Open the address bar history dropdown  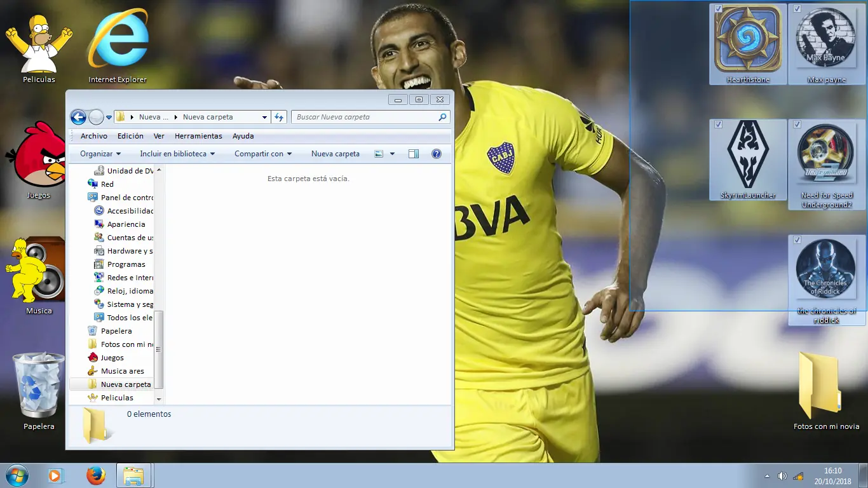[264, 117]
